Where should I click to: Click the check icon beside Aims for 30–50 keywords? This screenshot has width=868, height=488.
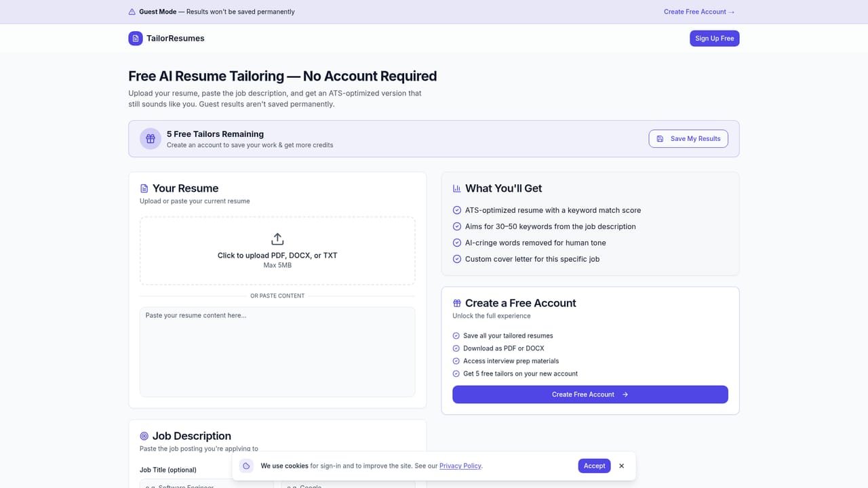457,226
